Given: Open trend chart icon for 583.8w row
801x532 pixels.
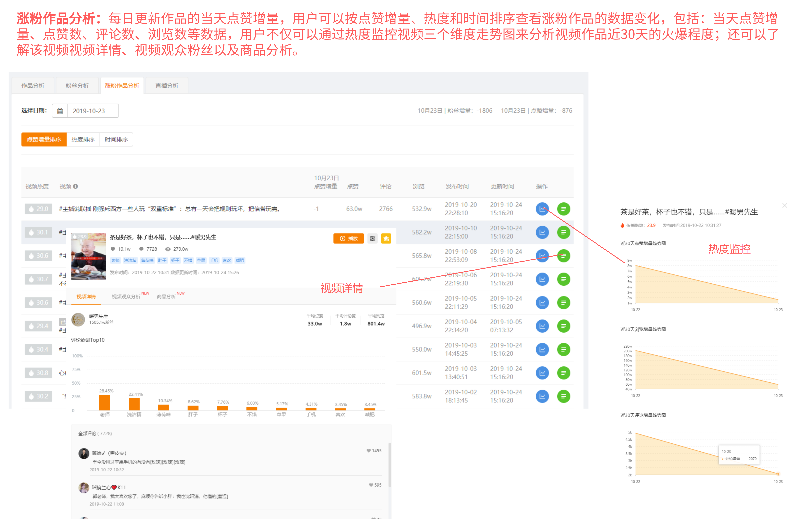Looking at the screenshot, I should 542,396.
